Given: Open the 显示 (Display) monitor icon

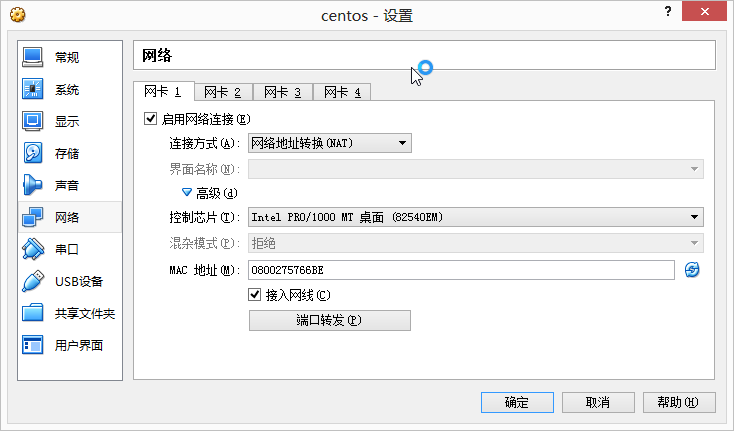Looking at the screenshot, I should (33, 121).
